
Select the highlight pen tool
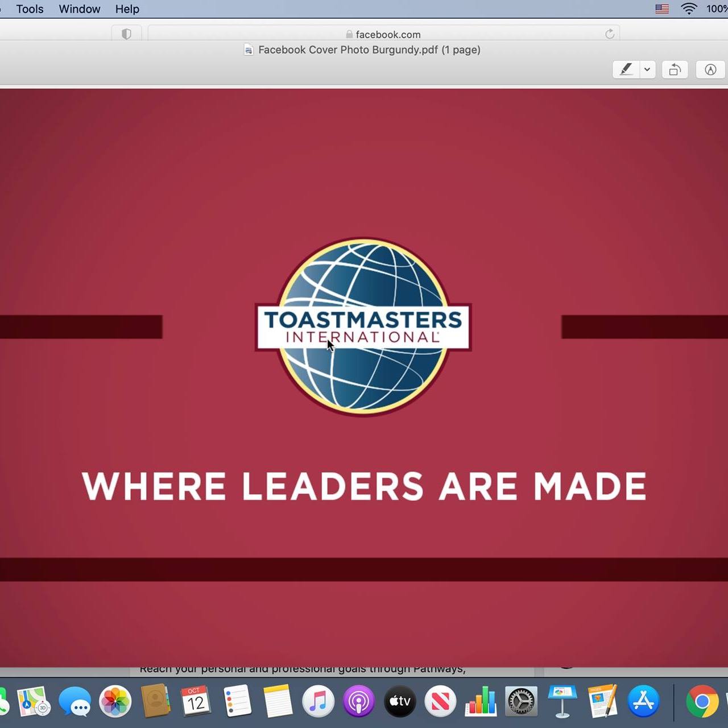pyautogui.click(x=626, y=69)
